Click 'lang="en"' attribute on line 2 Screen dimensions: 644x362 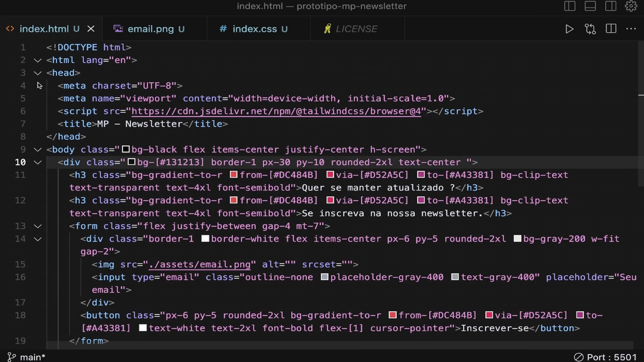coord(106,60)
